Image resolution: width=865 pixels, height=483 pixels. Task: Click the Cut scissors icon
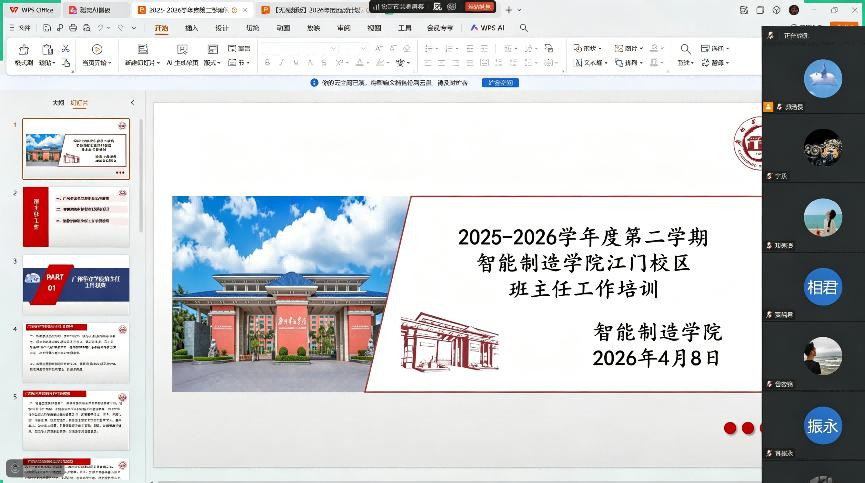[x=65, y=48]
